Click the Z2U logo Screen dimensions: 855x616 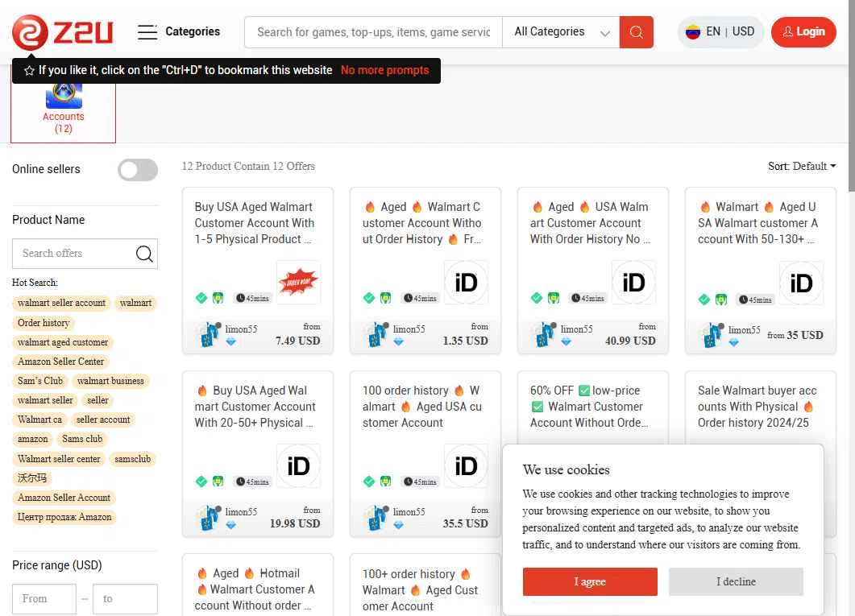coord(62,32)
